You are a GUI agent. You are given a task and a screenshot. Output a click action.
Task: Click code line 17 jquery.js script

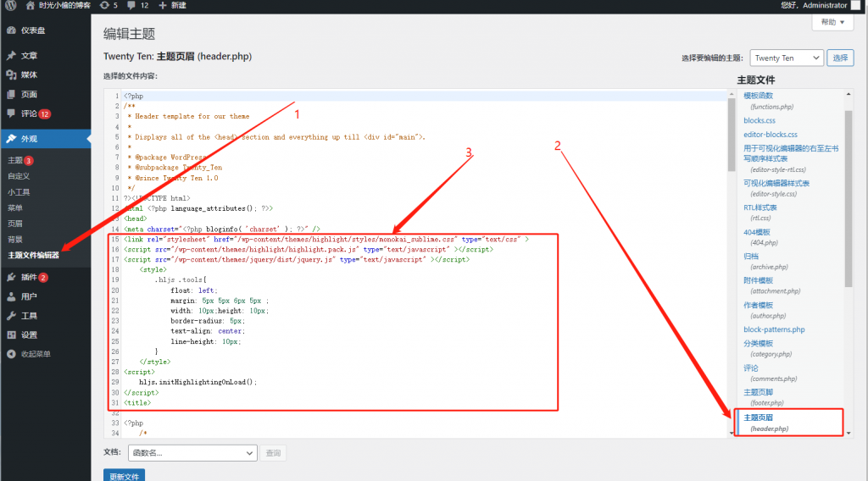[x=297, y=259]
